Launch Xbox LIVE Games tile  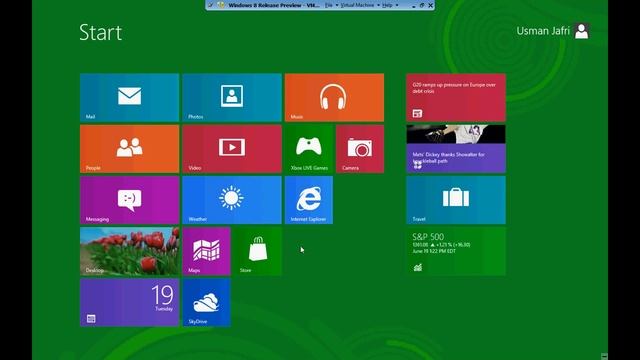(x=309, y=149)
